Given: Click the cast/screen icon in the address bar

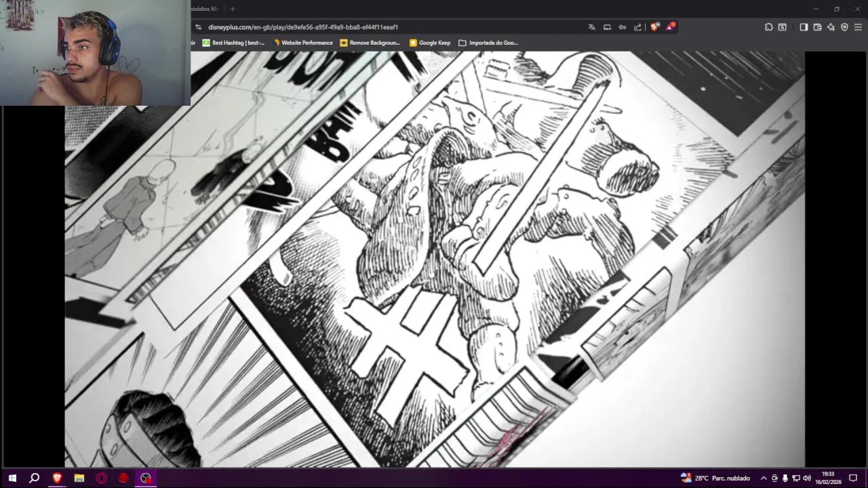Looking at the screenshot, I should (x=607, y=27).
